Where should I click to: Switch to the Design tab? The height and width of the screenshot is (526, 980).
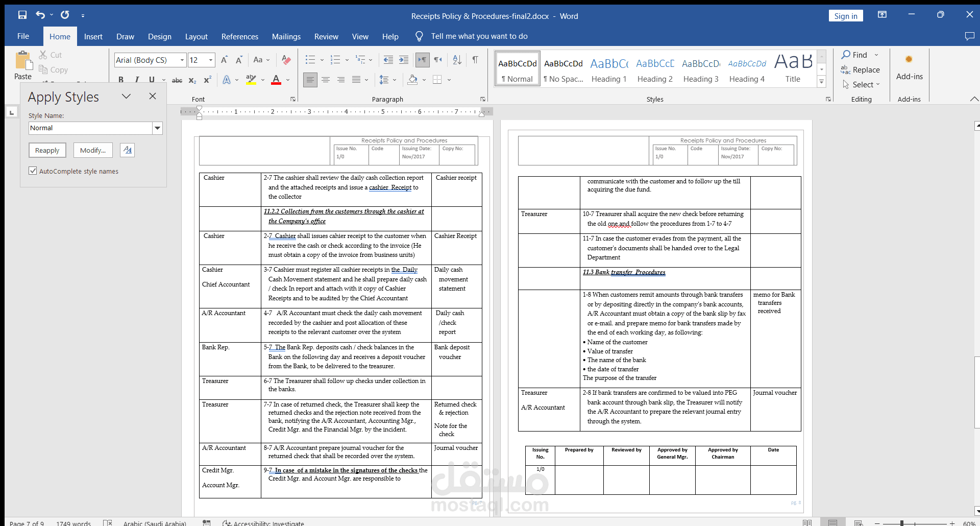pyautogui.click(x=160, y=36)
